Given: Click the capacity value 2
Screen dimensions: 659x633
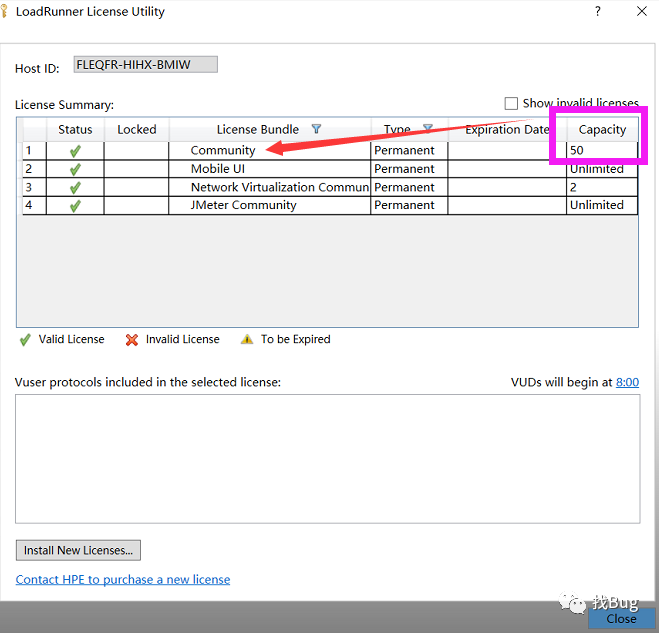Looking at the screenshot, I should click(573, 187).
